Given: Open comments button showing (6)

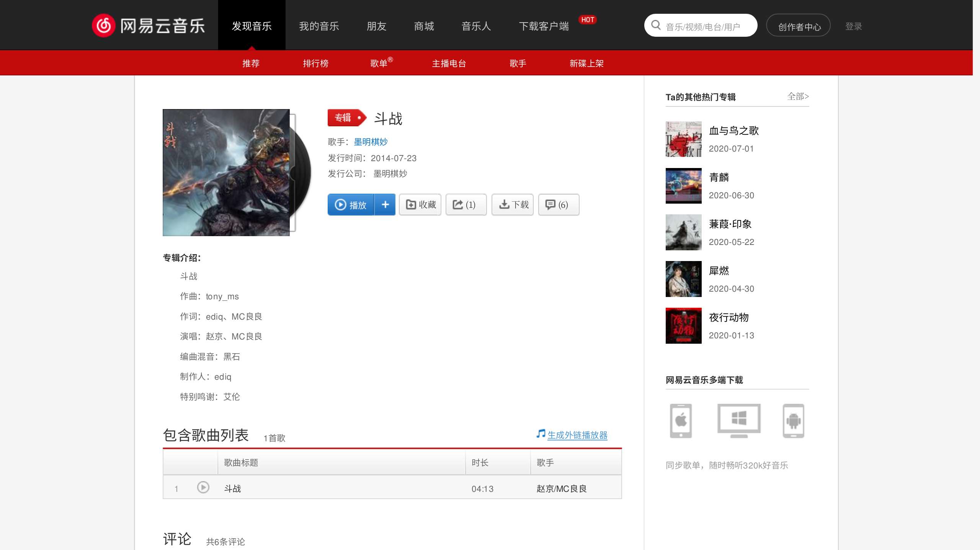Looking at the screenshot, I should pyautogui.click(x=558, y=205).
